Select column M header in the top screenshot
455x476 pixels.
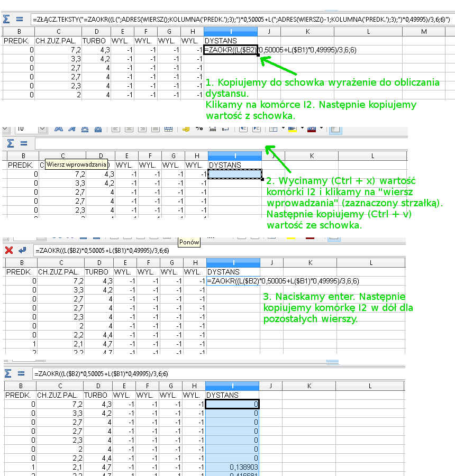pyautogui.click(x=424, y=32)
